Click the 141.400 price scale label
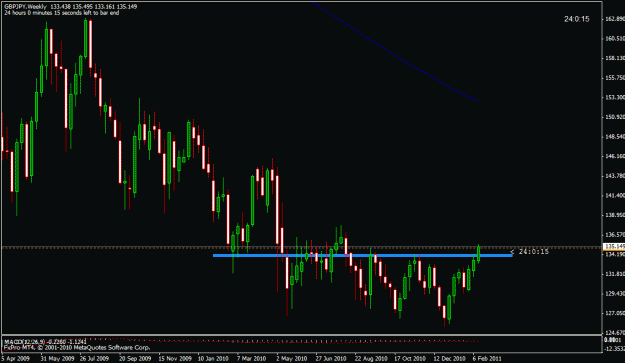Image resolution: width=625 pixels, height=363 pixels. [615, 196]
